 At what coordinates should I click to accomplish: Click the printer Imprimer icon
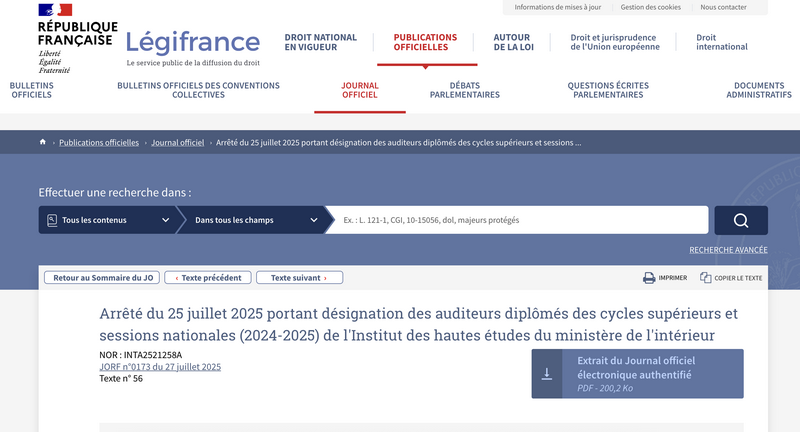tap(649, 278)
